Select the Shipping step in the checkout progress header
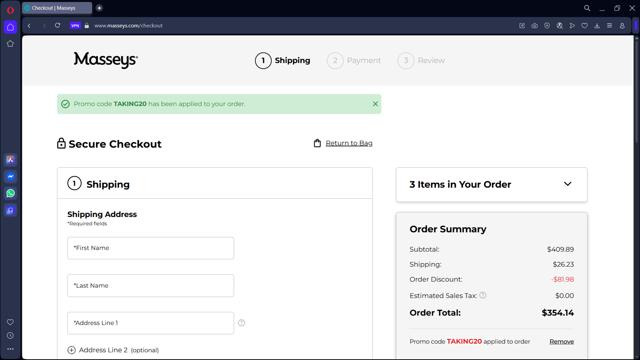The height and width of the screenshot is (360, 640). point(282,60)
